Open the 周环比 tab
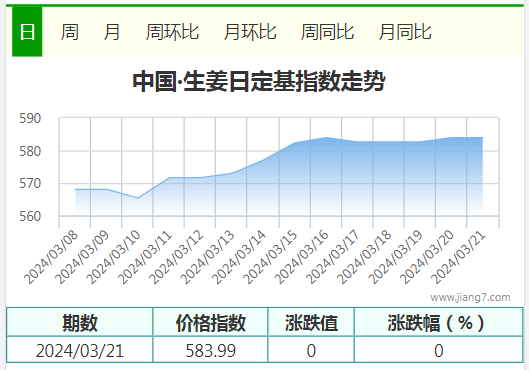This screenshot has height=370, width=529. click(x=172, y=32)
